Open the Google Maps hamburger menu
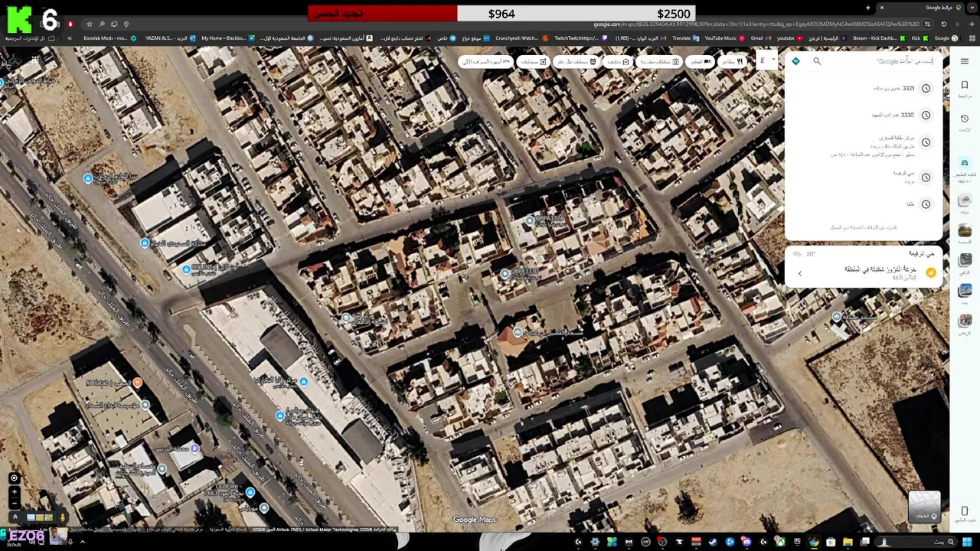This screenshot has height=551, width=980. point(964,61)
